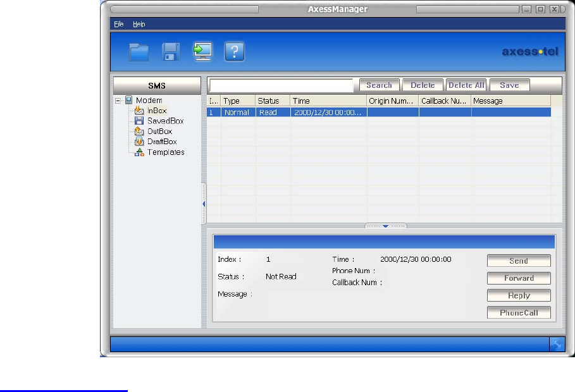Collapse the message detail pane arrow
The height and width of the screenshot is (392, 575).
pos(385,226)
